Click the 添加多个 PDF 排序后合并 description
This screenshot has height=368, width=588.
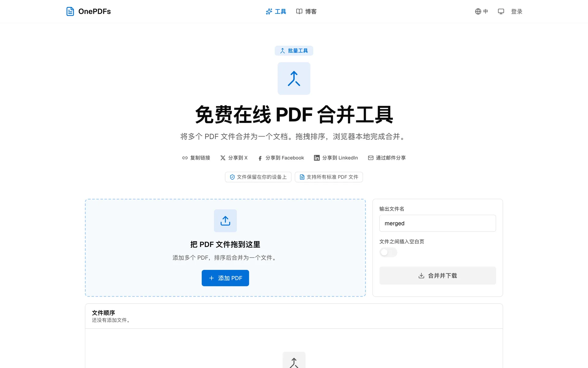(x=225, y=258)
